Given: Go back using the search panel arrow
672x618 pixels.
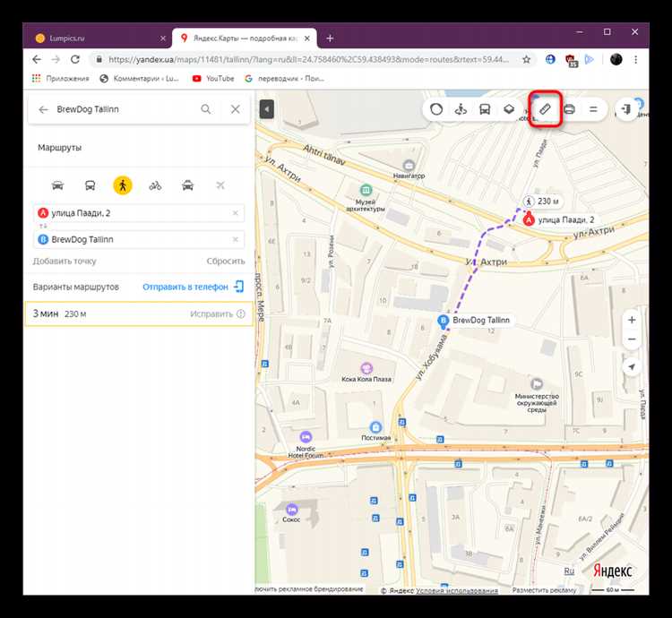Looking at the screenshot, I should coord(43,109).
